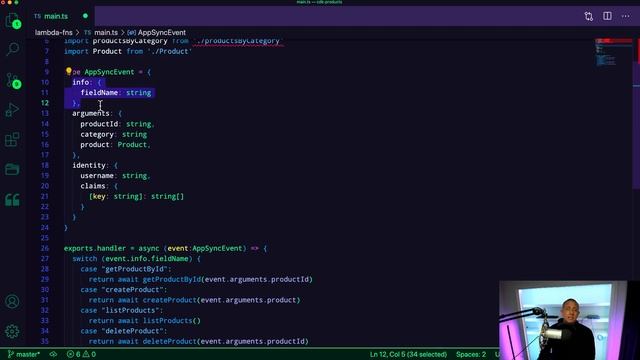Image resolution: width=640 pixels, height=360 pixels.
Task: Open the Explorer view in activity bar
Action: tap(12, 20)
